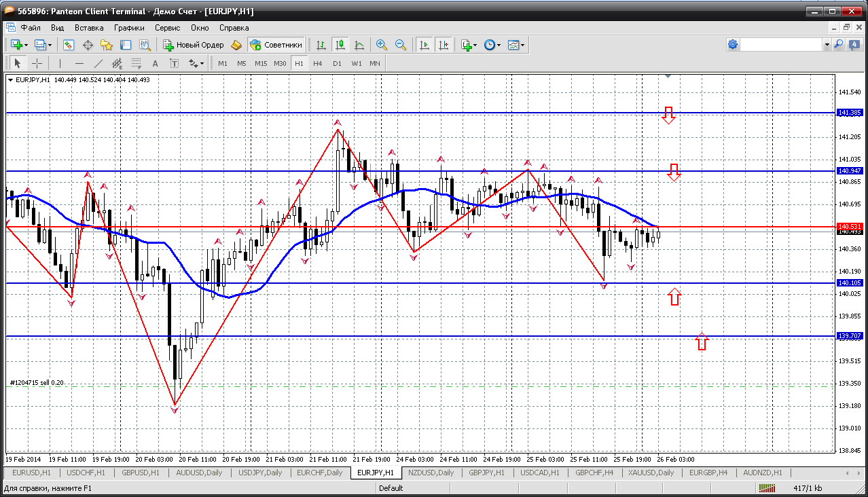Select the H4 timeframe
The image size is (868, 497).
pyautogui.click(x=318, y=63)
